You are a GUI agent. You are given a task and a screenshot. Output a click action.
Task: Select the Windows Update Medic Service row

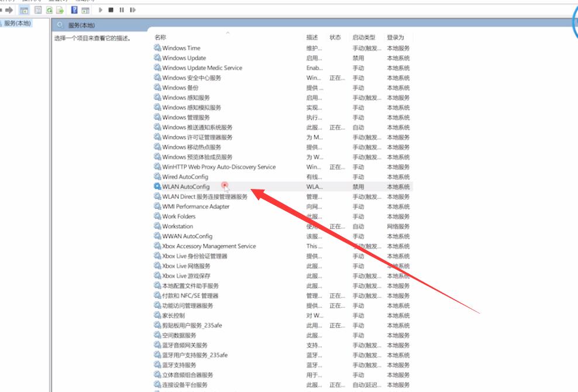(282, 68)
